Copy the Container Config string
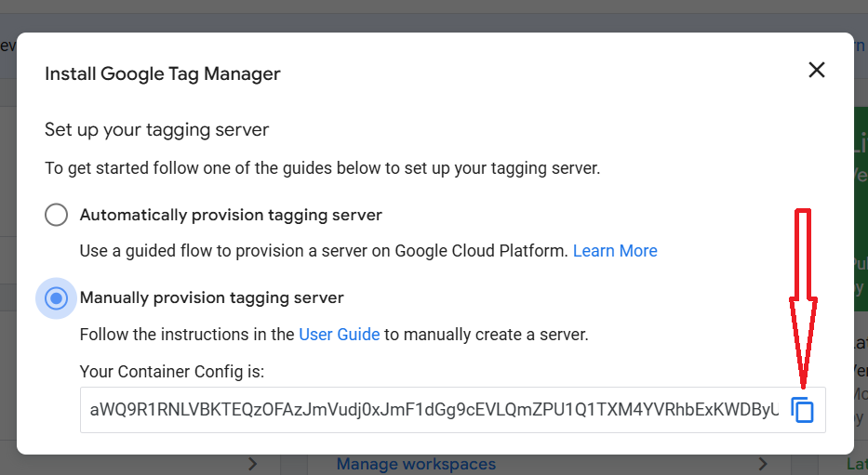 tap(802, 410)
